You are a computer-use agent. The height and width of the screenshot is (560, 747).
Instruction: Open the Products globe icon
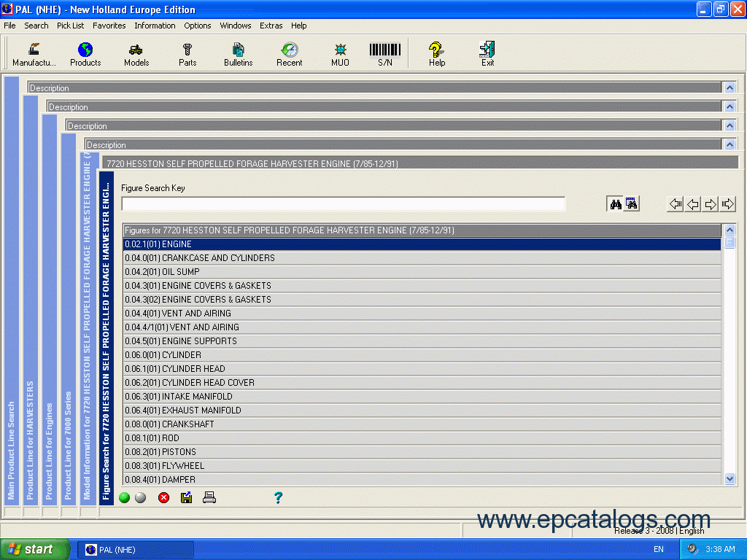85,54
